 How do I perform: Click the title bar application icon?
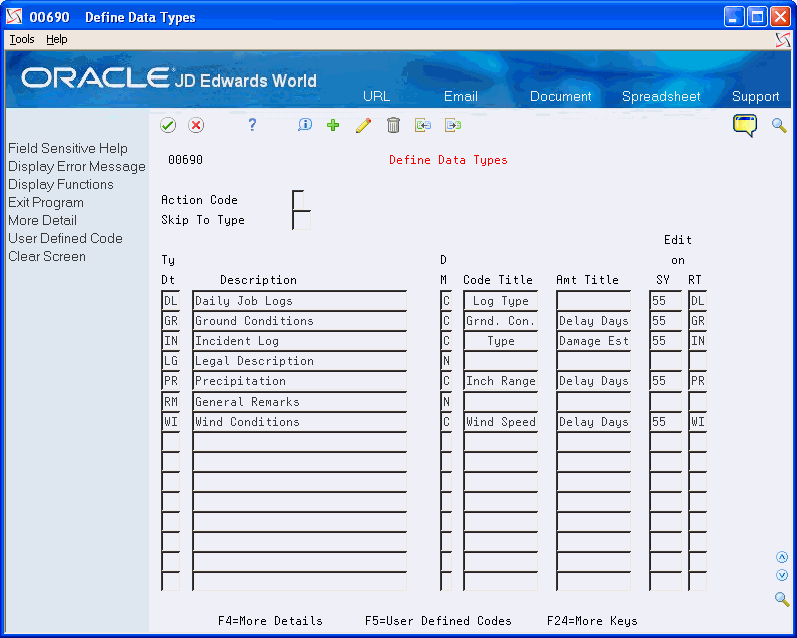(14, 17)
